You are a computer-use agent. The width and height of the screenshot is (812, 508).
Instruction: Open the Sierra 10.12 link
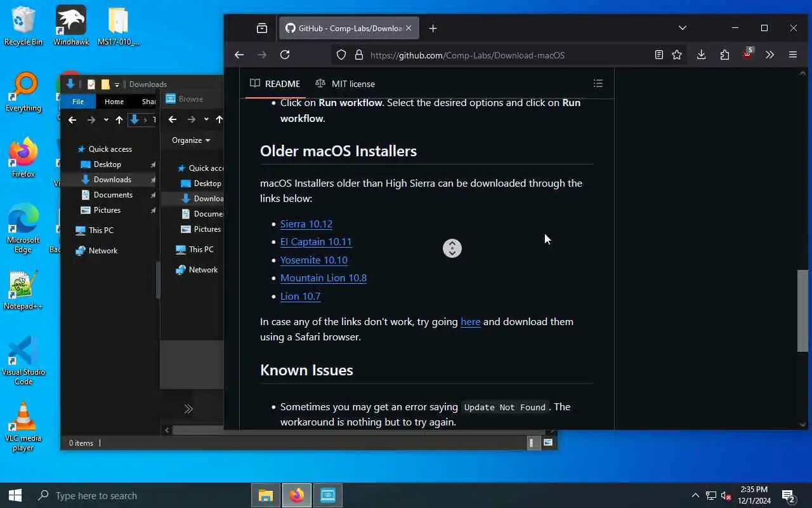coord(306,224)
